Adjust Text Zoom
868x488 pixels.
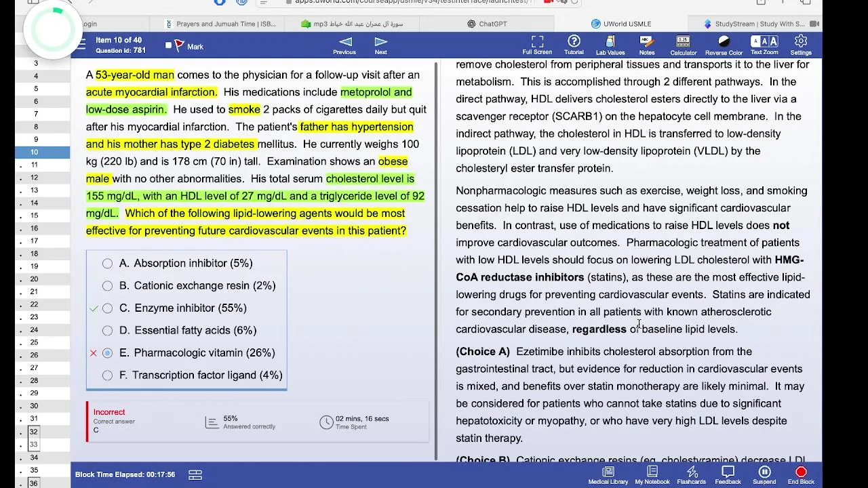764,45
